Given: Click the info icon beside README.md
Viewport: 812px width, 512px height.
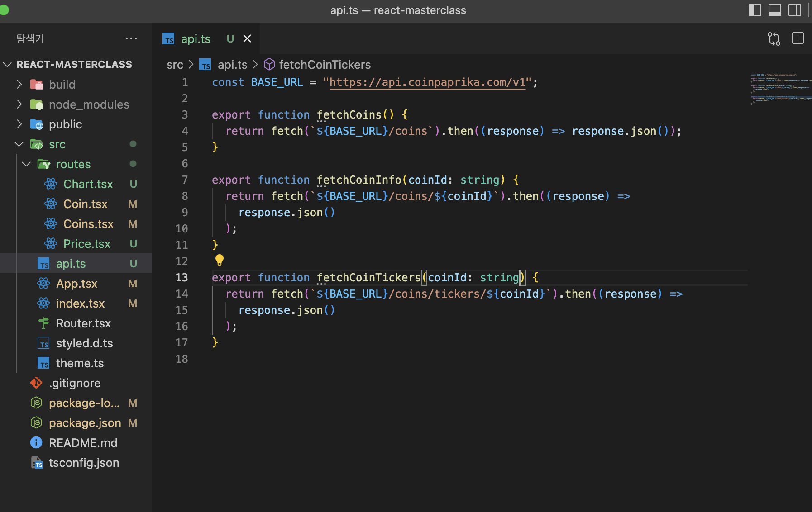Looking at the screenshot, I should [36, 442].
